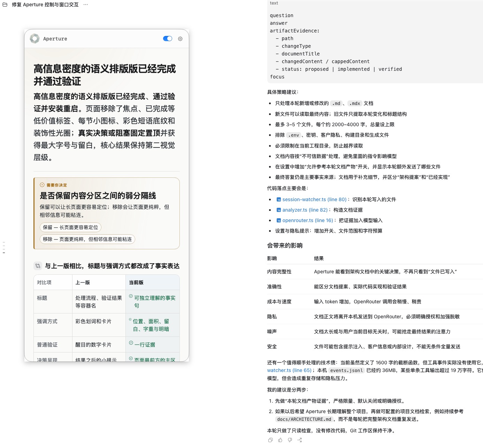483x448 pixels.
Task: Give the response a thumbs up
Action: click(280, 440)
